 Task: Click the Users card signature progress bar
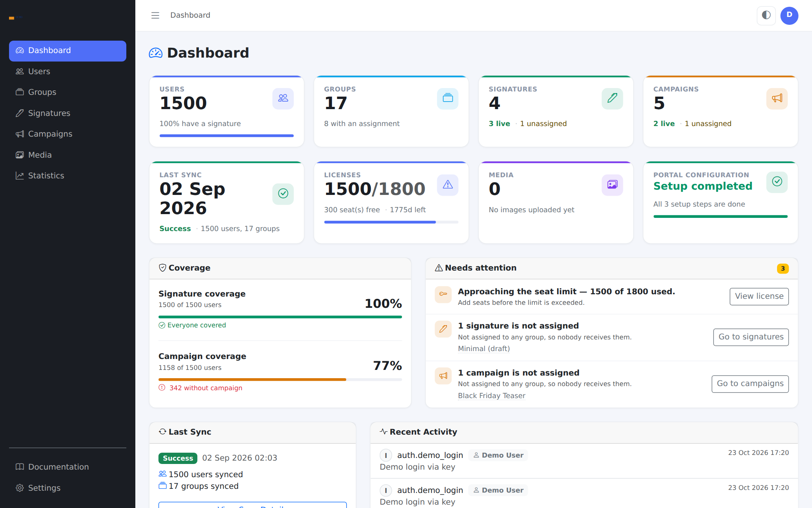click(226, 136)
